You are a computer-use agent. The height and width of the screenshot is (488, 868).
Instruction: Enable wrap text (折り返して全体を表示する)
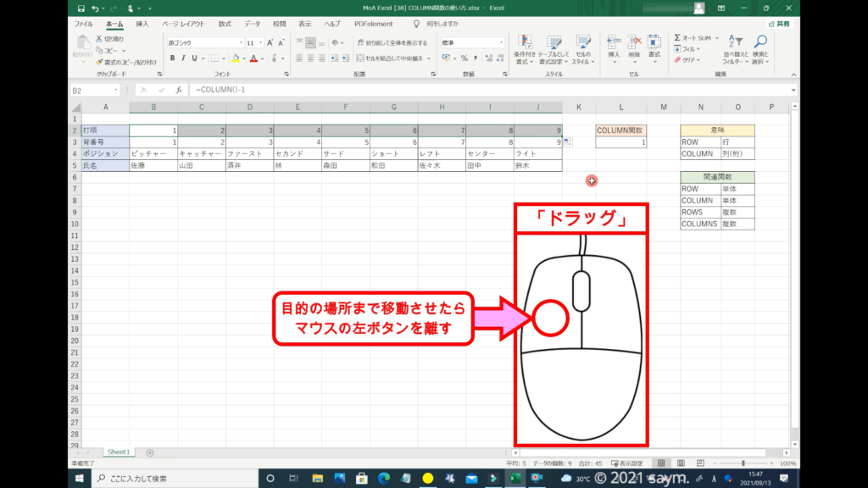pyautogui.click(x=391, y=42)
